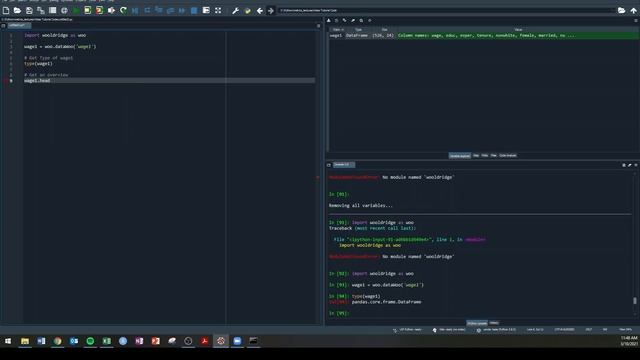Switch to the Code Analysis tab
The height and width of the screenshot is (360, 640).
click(508, 156)
